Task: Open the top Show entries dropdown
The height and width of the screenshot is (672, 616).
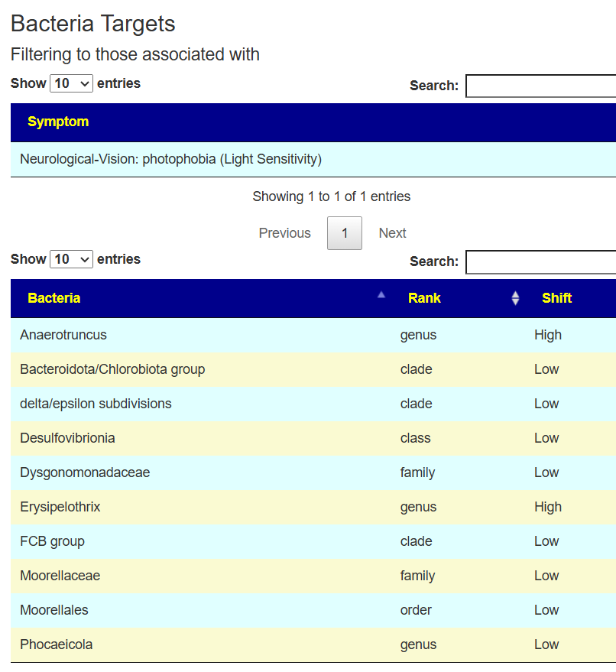Action: point(71,83)
